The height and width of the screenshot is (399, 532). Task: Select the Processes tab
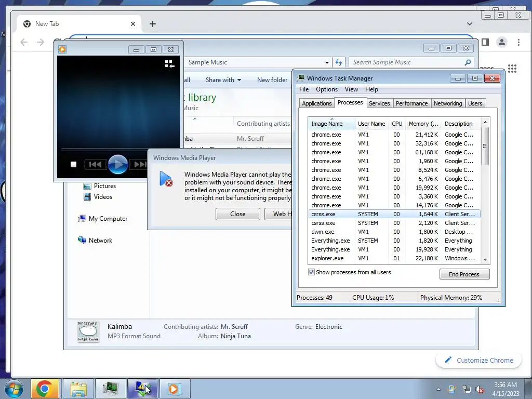[350, 102]
